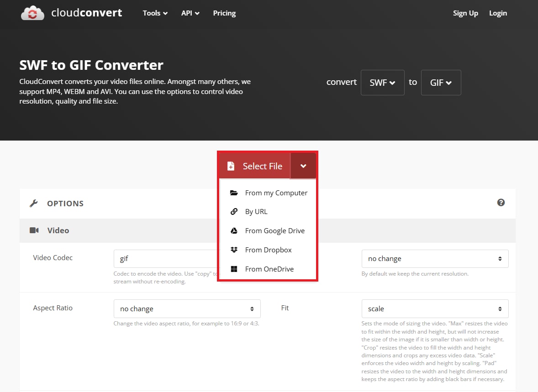Go to the Pricing page
This screenshot has width=538, height=392.
pyautogui.click(x=224, y=13)
